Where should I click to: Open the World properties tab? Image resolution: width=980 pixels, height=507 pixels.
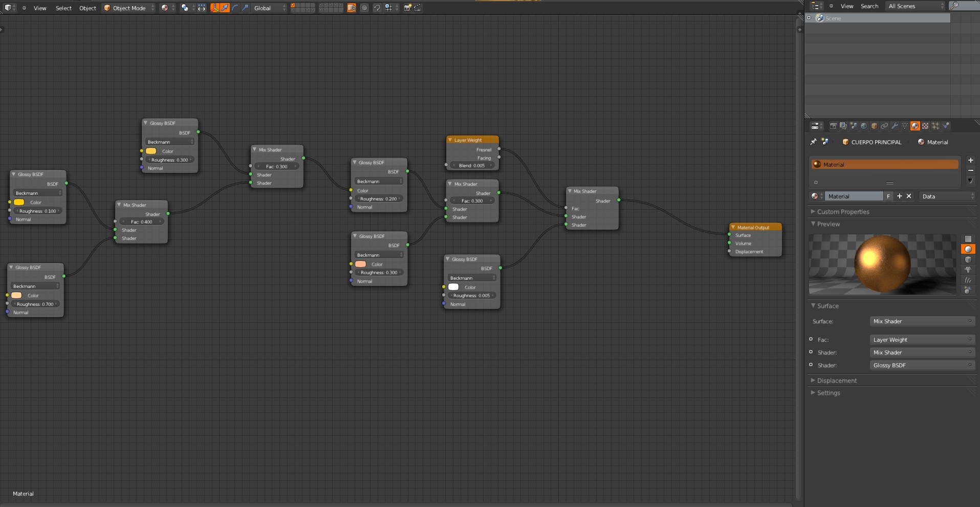864,126
